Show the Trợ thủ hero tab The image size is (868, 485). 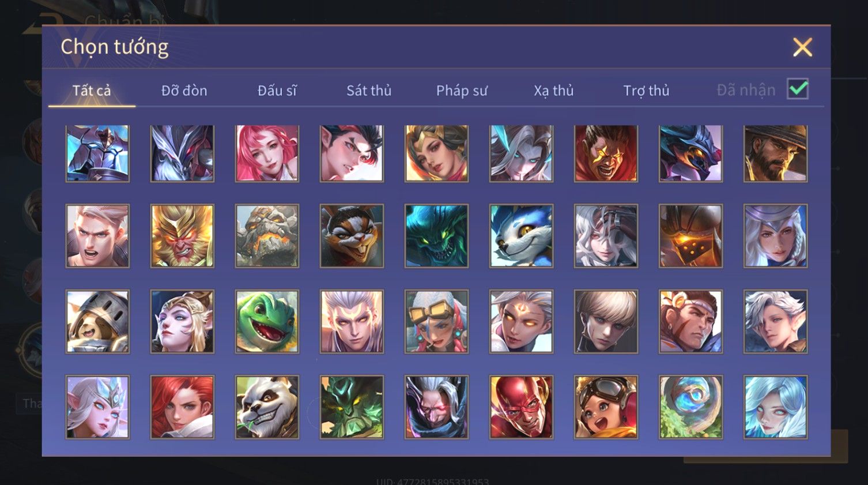click(x=646, y=91)
